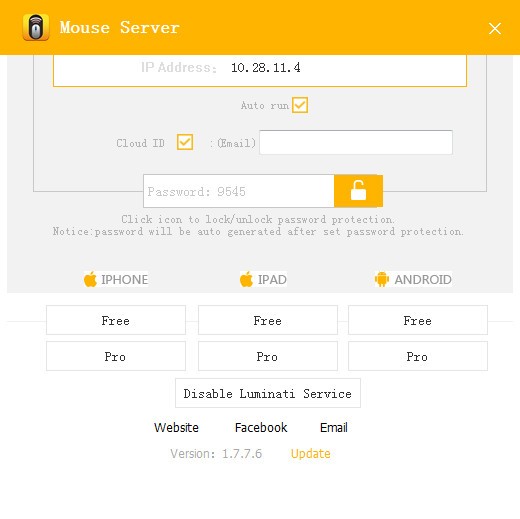
Task: Open the Website link
Action: click(x=176, y=427)
